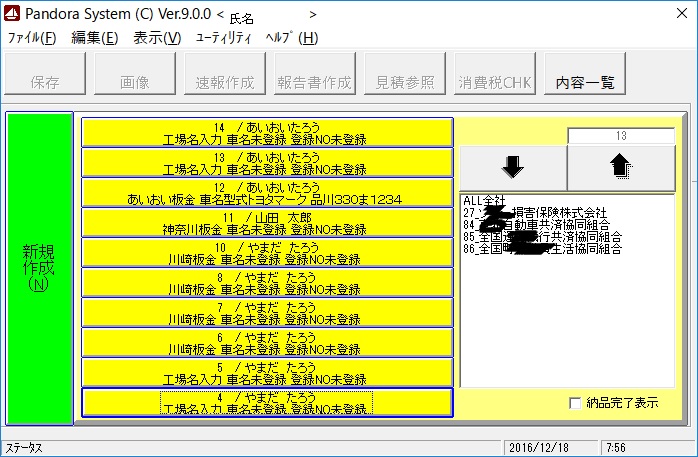Open the 表示(V) menu

pyautogui.click(x=157, y=38)
